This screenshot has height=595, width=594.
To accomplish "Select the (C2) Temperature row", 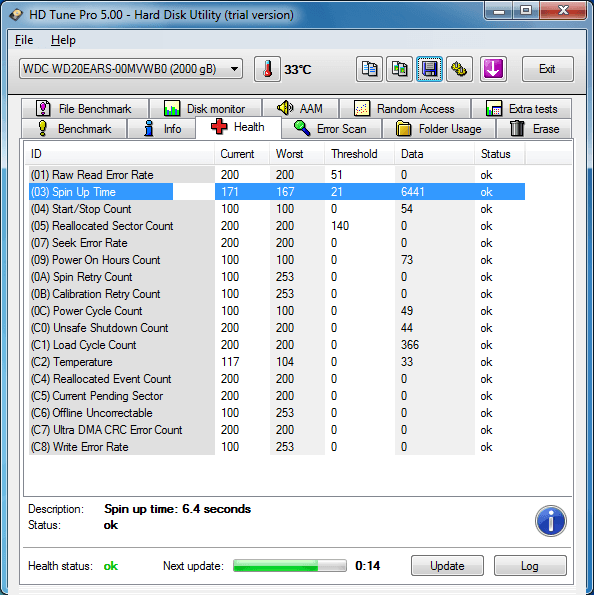I will [x=277, y=362].
